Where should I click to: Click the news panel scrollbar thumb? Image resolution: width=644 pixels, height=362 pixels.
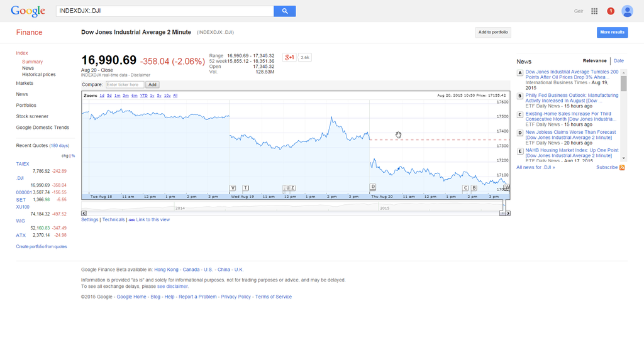pyautogui.click(x=624, y=84)
